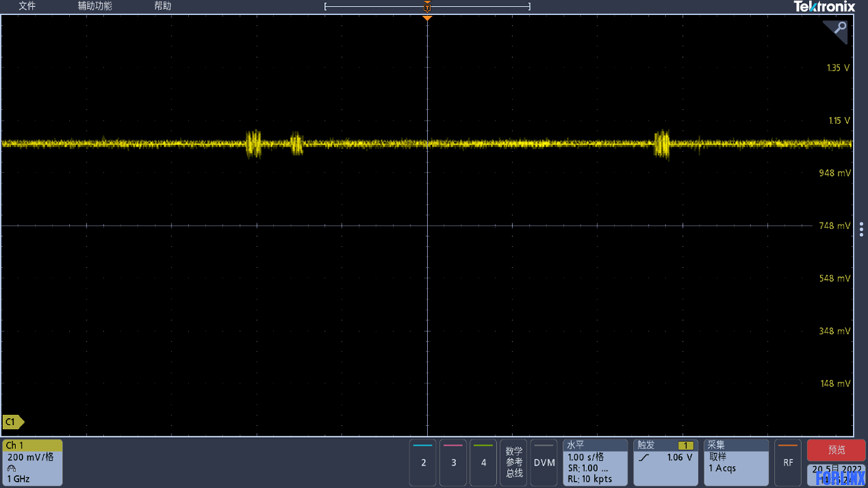
Task: Open the 文件 menu
Action: [27, 6]
